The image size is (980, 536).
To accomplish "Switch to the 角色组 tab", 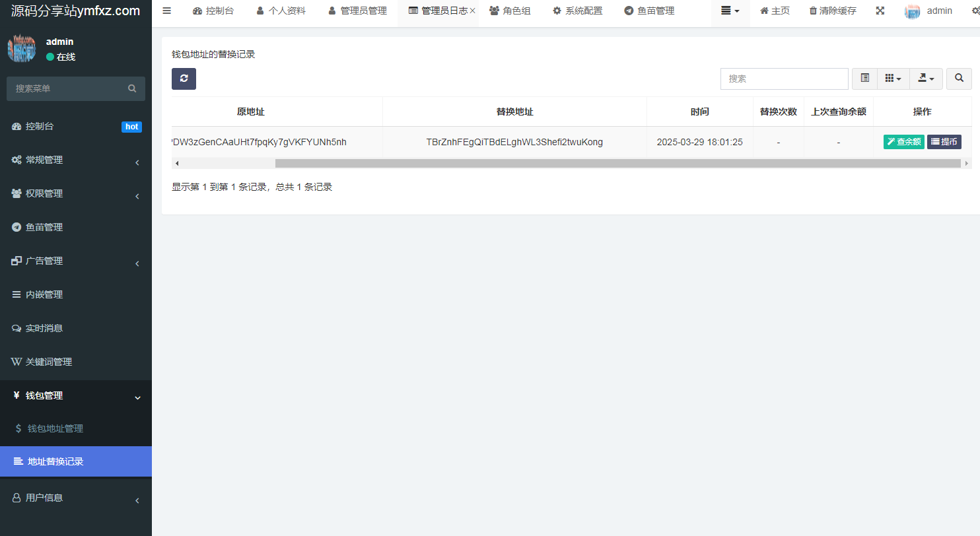I will coord(510,11).
